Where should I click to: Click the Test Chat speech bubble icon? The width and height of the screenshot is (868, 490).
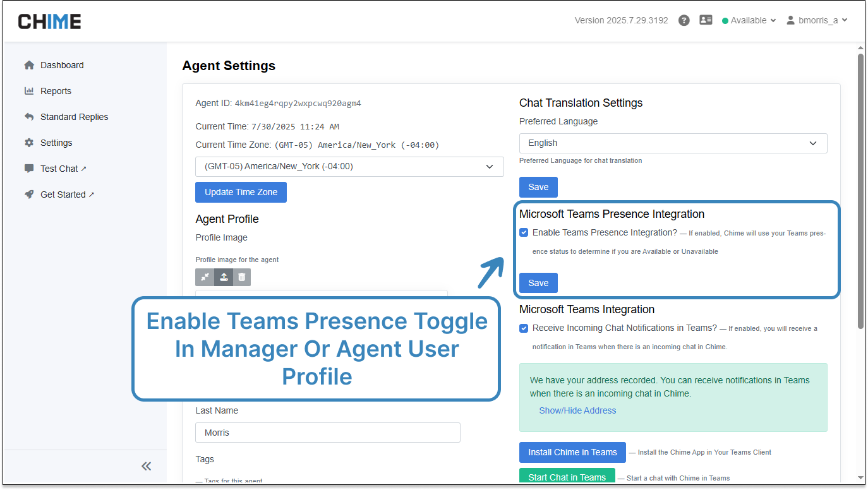tap(29, 169)
